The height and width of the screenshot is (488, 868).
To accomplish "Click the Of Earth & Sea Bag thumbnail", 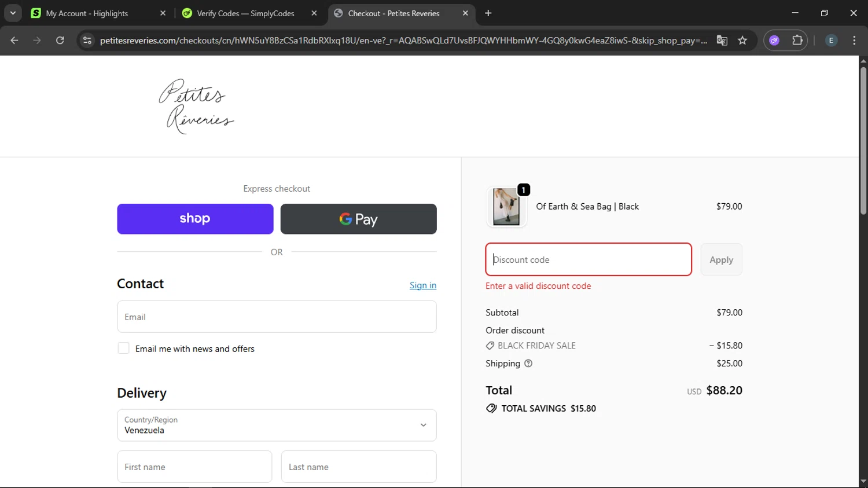I will click(x=506, y=207).
